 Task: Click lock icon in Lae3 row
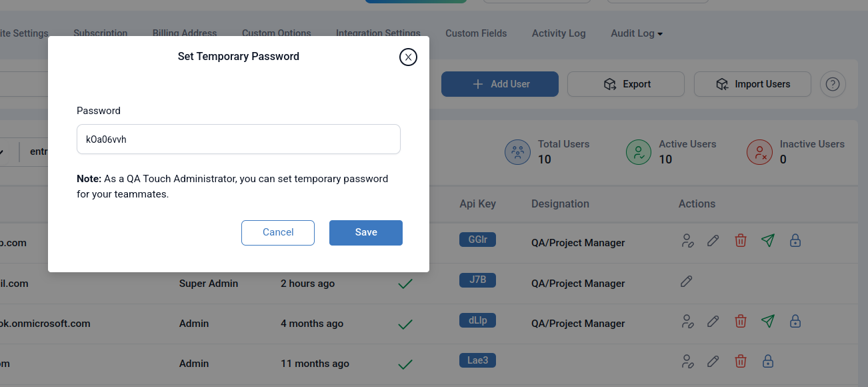click(x=767, y=362)
